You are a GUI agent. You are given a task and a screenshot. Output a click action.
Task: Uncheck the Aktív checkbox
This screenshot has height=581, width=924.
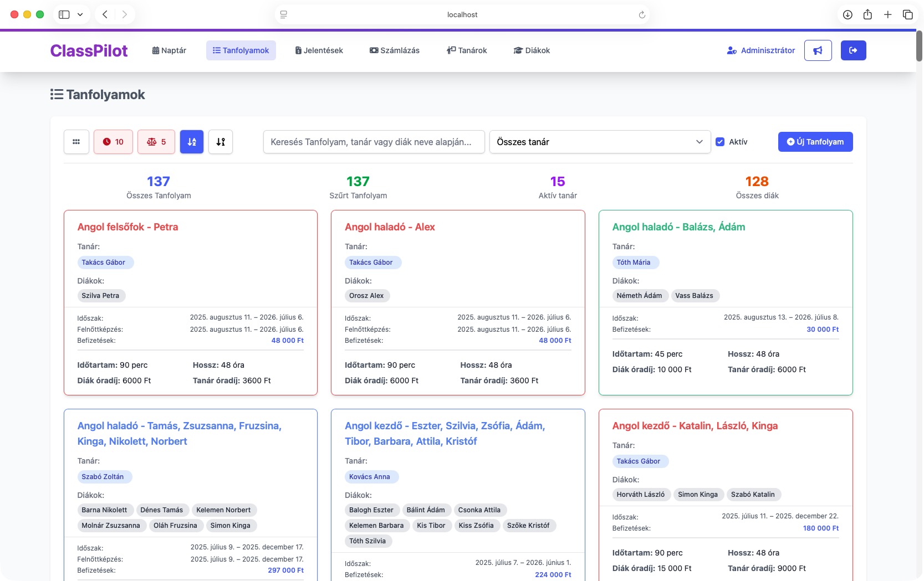(x=720, y=142)
